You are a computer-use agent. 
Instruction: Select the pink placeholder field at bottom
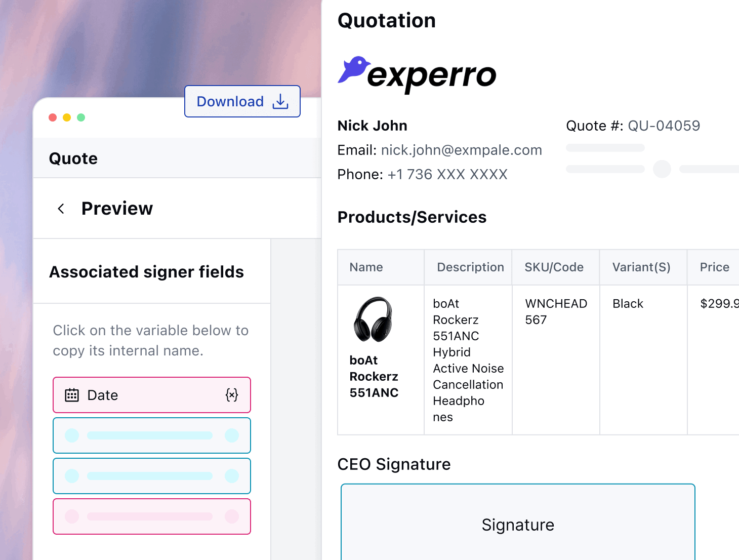click(x=152, y=516)
